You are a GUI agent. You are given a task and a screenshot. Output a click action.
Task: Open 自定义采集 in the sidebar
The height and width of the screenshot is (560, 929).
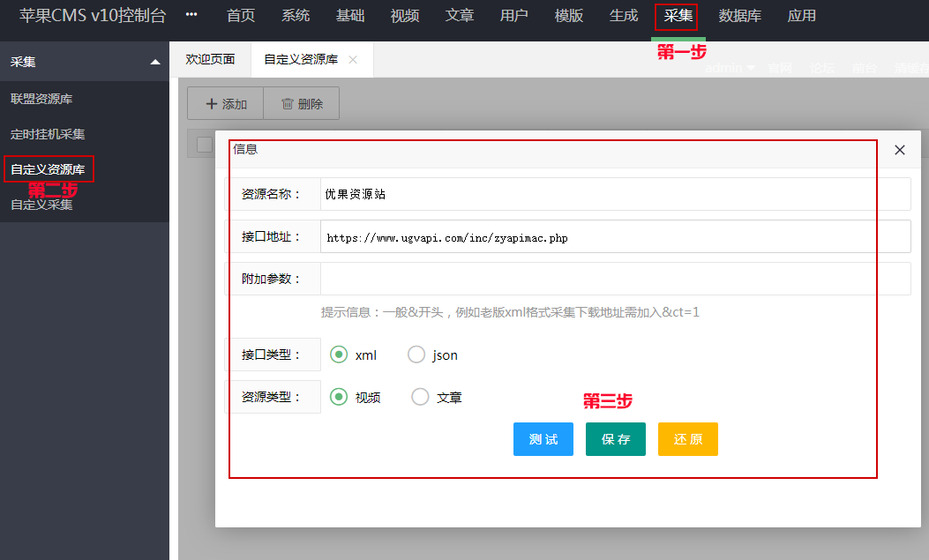(x=41, y=205)
